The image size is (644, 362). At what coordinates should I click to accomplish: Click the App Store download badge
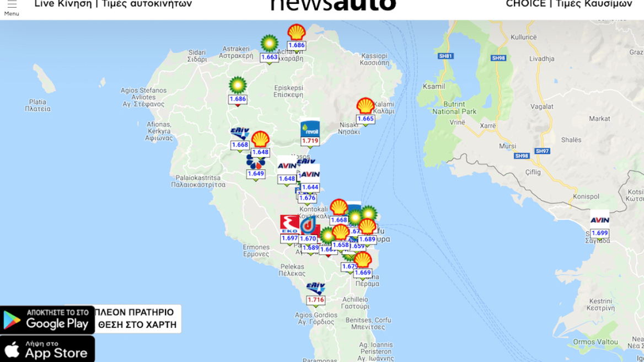point(47,349)
